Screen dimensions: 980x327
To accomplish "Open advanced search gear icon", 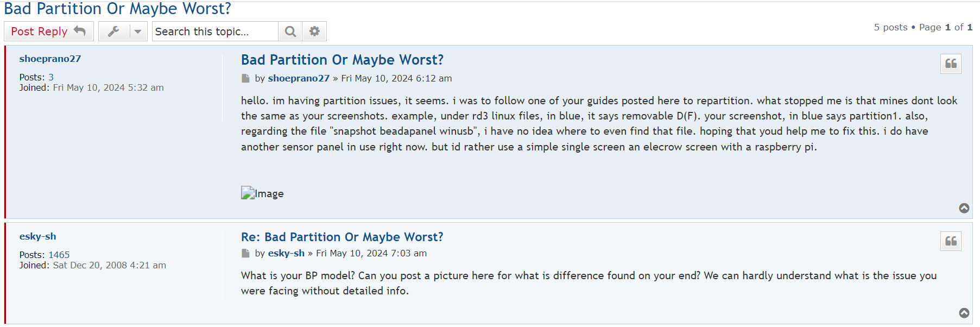I will point(314,32).
